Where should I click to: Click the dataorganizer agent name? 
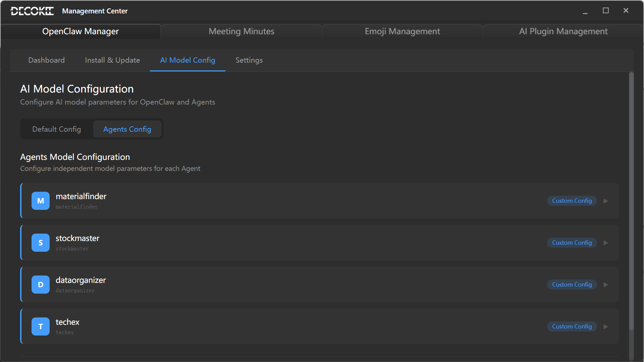pos(81,280)
